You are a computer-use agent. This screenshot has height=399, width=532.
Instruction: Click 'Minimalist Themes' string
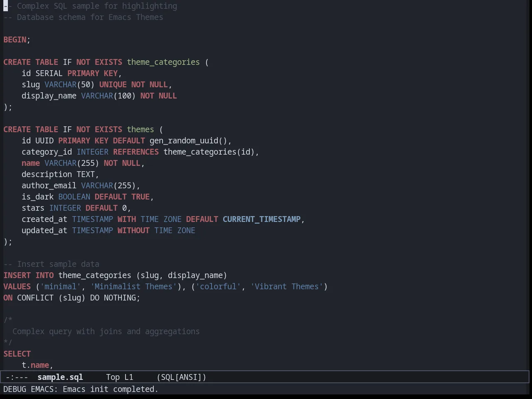point(133,286)
